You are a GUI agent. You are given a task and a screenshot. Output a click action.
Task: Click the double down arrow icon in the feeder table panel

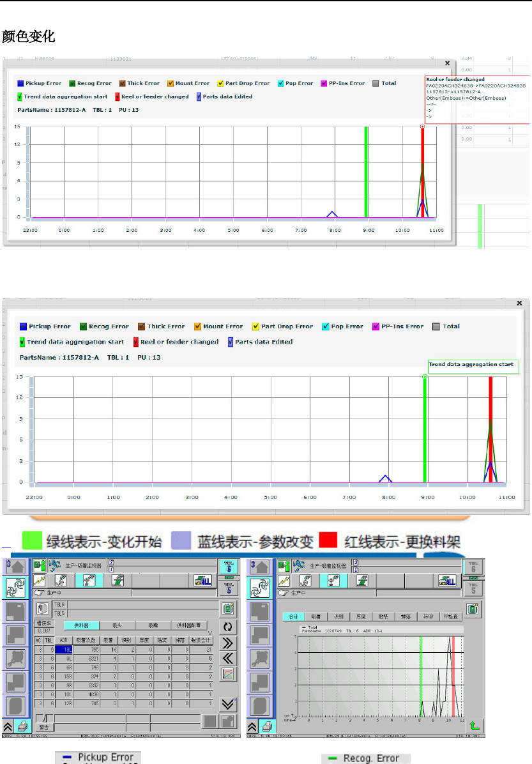coord(228,704)
